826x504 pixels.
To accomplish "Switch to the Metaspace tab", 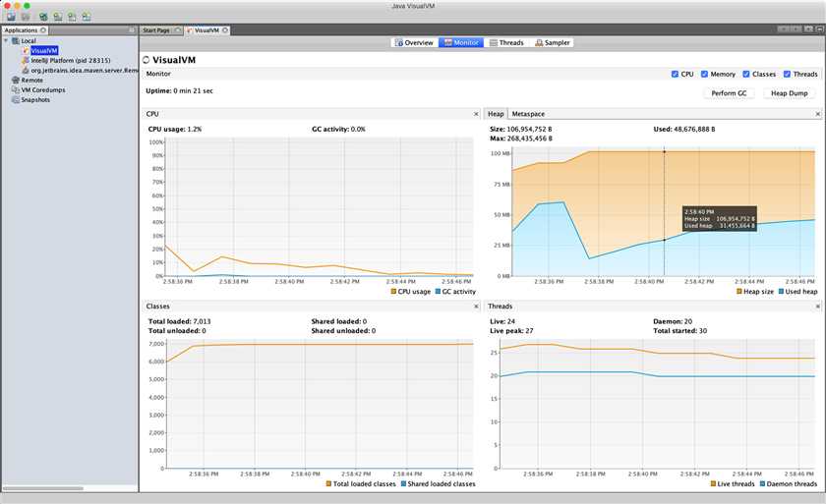I will 528,114.
